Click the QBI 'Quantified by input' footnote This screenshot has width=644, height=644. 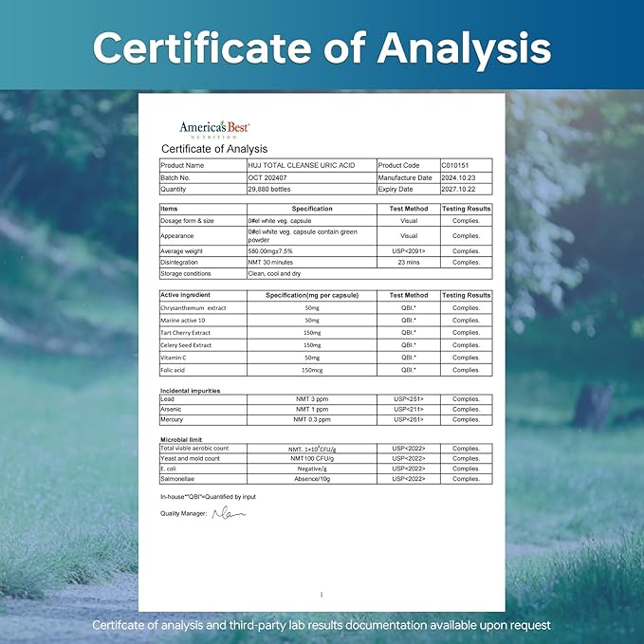(x=209, y=497)
